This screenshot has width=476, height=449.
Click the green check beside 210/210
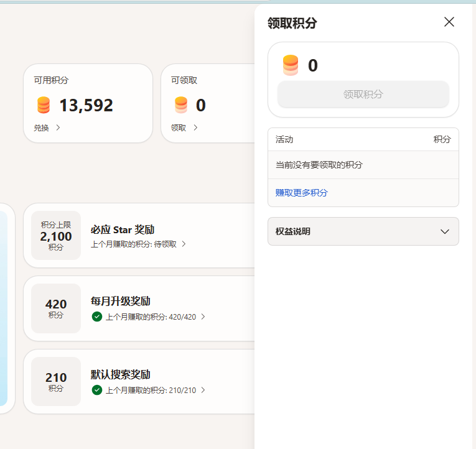pos(97,390)
